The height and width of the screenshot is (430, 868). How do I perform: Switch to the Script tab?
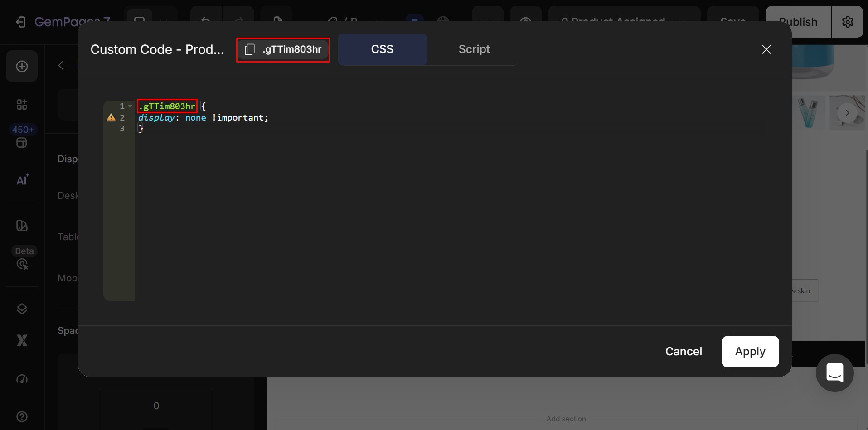click(x=474, y=49)
